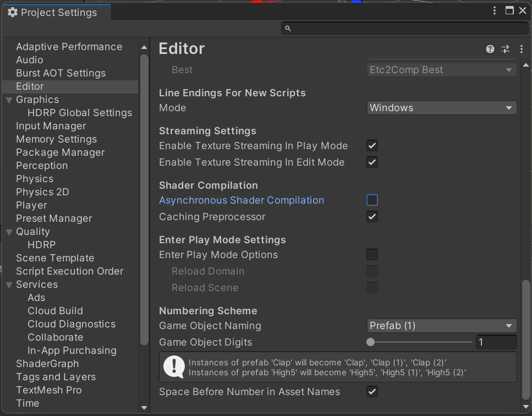Close the Project Settings window
532x416 pixels.
click(x=523, y=10)
